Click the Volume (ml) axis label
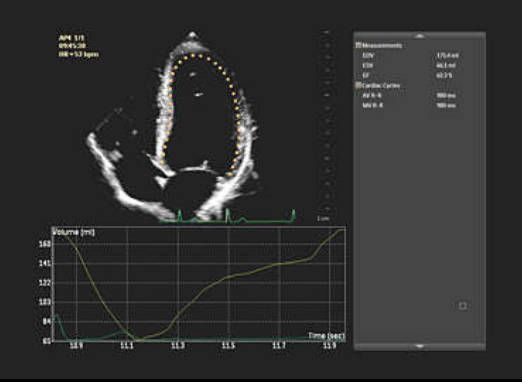The width and height of the screenshot is (522, 382). tap(74, 231)
